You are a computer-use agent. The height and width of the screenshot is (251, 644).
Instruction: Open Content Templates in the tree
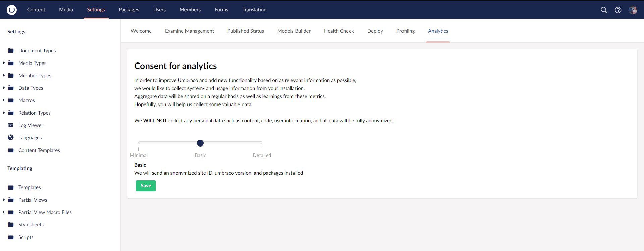point(39,150)
